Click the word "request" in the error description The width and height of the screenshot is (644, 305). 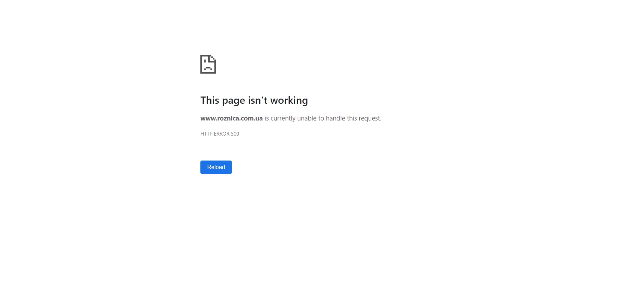[x=369, y=118]
